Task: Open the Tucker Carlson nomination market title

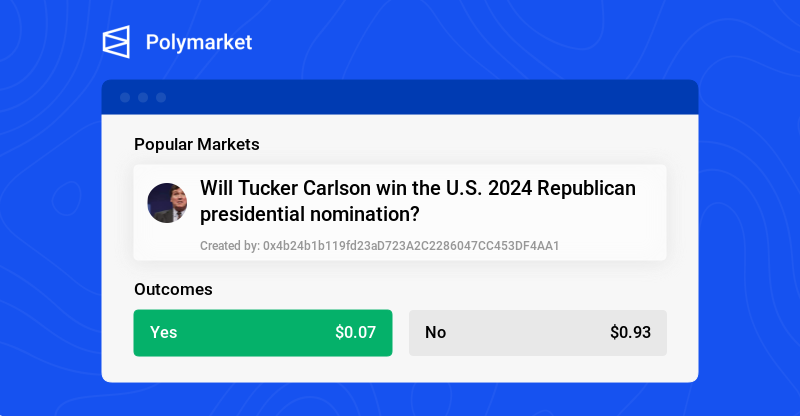Action: [418, 200]
